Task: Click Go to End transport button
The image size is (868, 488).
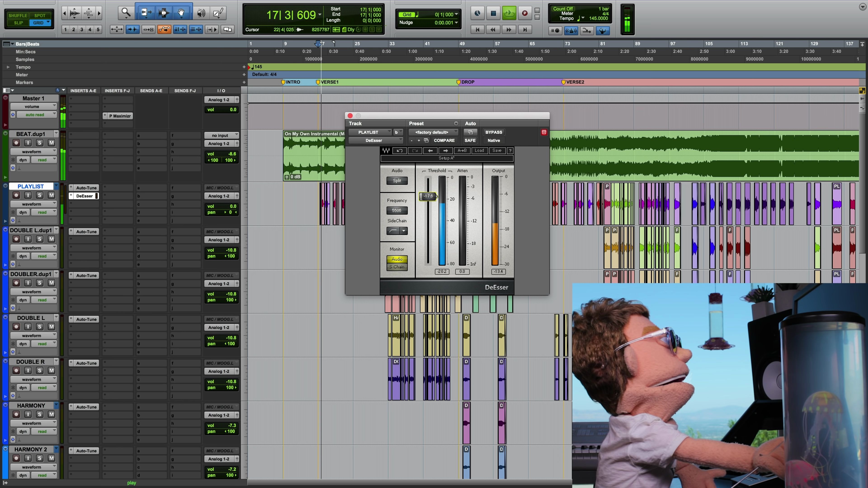Action: point(525,30)
